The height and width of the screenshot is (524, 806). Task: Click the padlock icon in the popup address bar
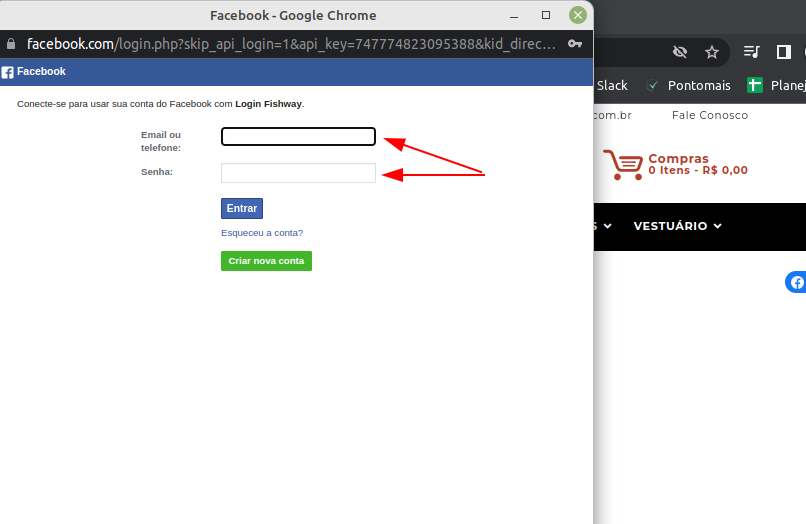11,44
